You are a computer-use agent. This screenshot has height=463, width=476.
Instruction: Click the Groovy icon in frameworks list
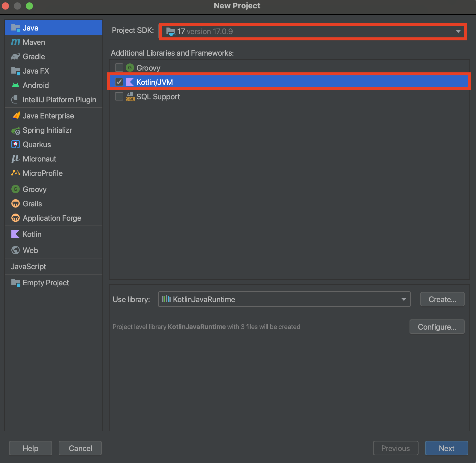pos(130,68)
